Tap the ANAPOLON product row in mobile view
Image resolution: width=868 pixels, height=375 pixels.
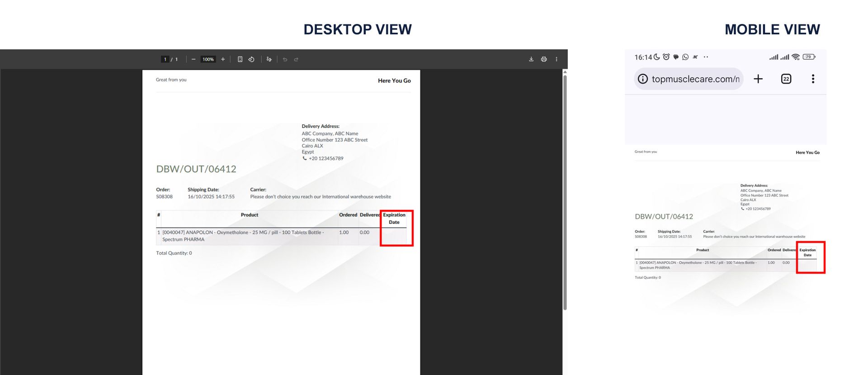725,265
